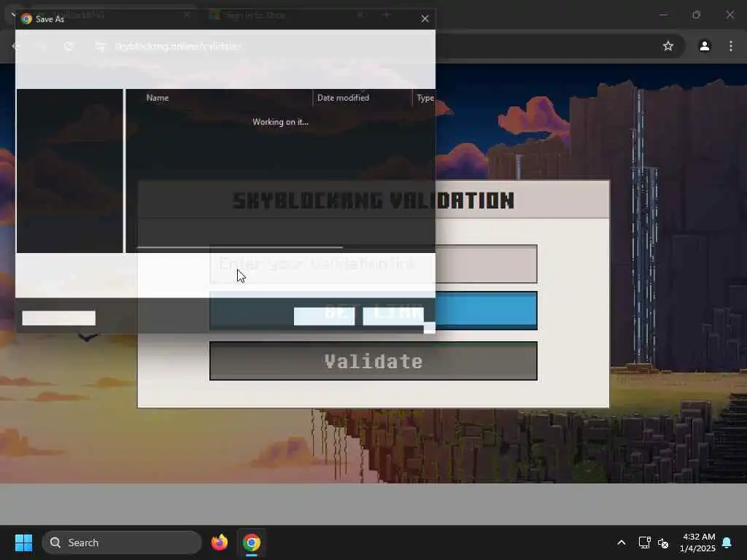Launch Firefox from the taskbar
The image size is (747, 560).
pyautogui.click(x=220, y=542)
